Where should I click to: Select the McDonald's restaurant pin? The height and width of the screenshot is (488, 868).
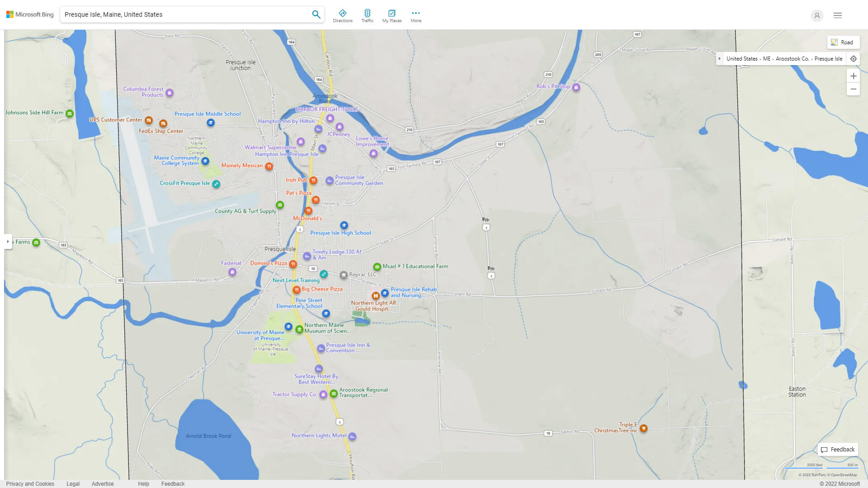pyautogui.click(x=308, y=211)
